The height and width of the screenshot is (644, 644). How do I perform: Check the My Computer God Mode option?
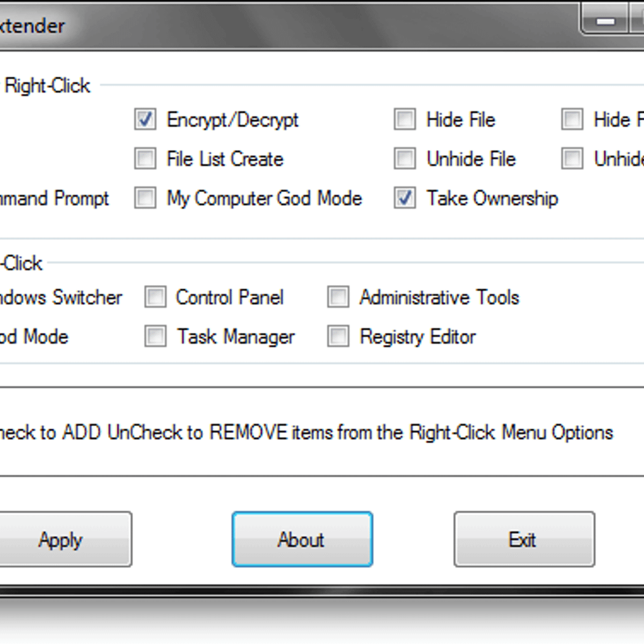point(145,198)
